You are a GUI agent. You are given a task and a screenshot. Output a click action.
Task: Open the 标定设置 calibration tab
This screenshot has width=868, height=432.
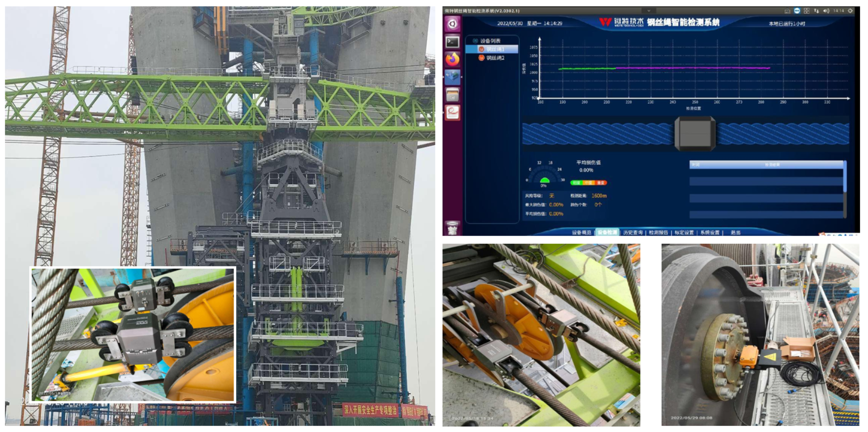[684, 233]
